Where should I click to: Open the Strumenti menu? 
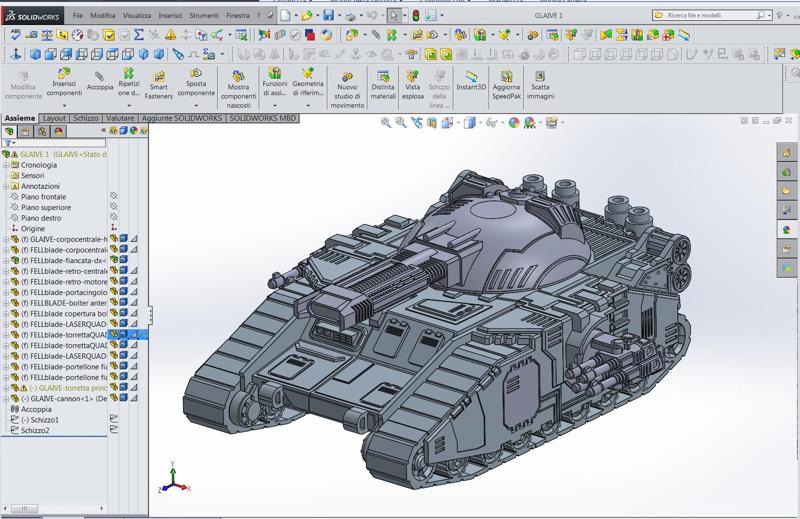(x=203, y=16)
